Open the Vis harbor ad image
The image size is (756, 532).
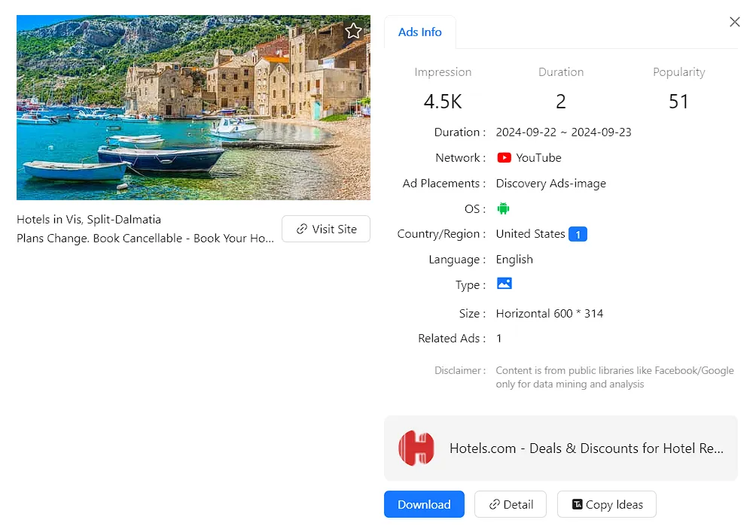(x=194, y=108)
